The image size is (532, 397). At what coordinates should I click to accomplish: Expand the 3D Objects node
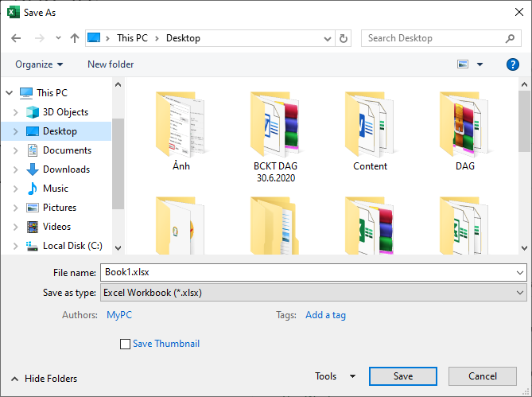click(16, 112)
